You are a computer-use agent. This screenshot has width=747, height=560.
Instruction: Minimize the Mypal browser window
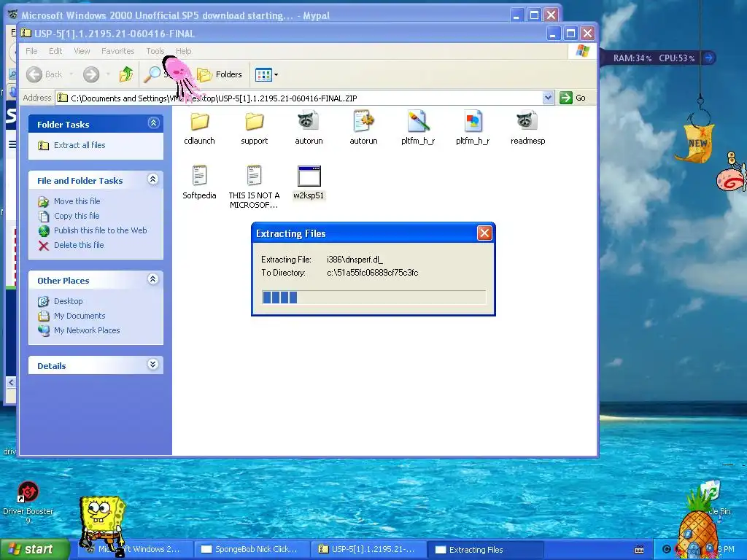coord(516,15)
